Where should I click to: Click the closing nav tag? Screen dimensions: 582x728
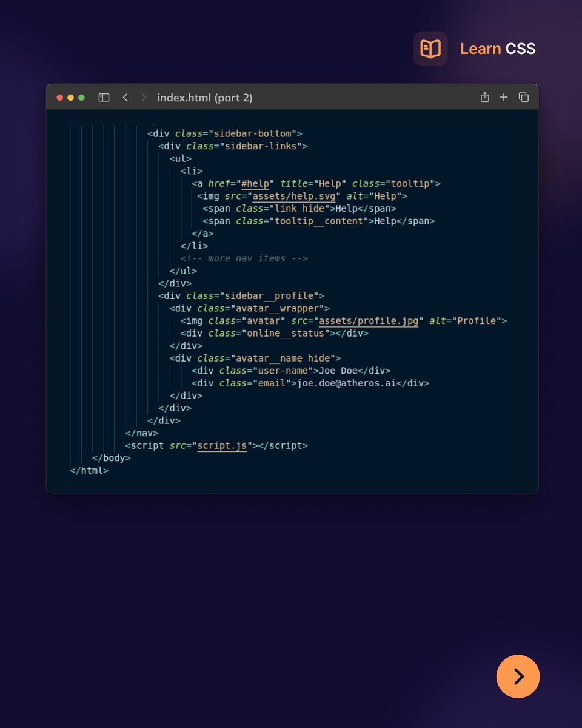[x=142, y=433]
